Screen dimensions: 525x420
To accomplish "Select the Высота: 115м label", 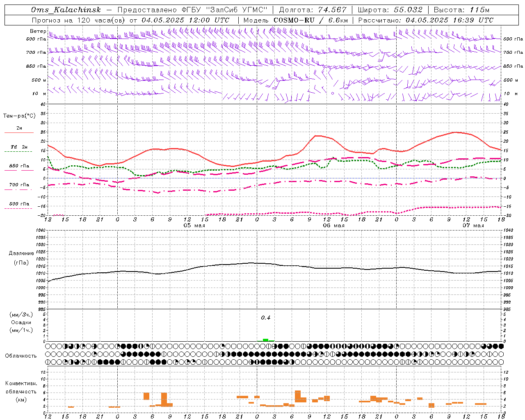I will point(461,10).
